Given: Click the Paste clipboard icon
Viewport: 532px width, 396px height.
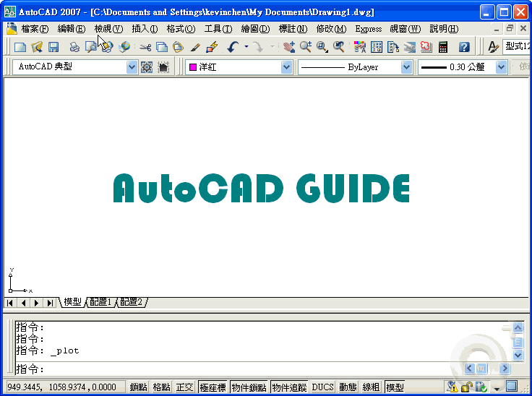Looking at the screenshot, I should click(x=178, y=47).
